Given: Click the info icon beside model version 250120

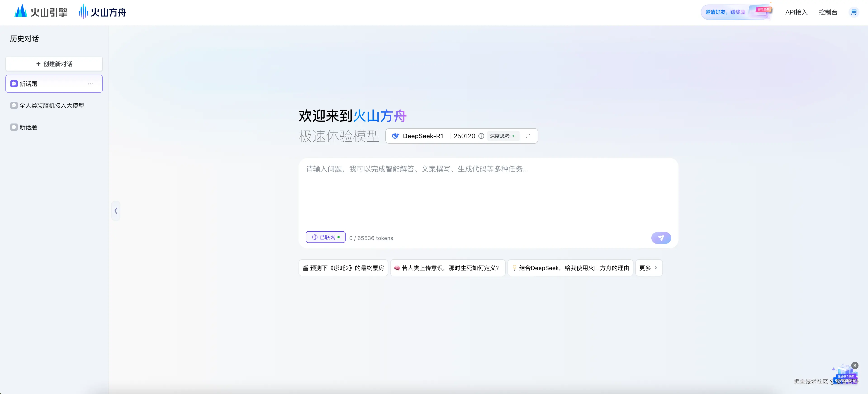Looking at the screenshot, I should [481, 136].
